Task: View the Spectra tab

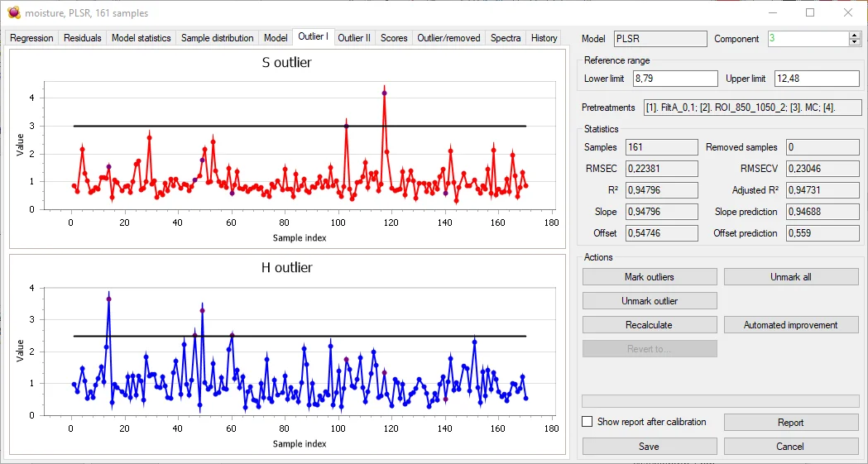Action: tap(506, 38)
